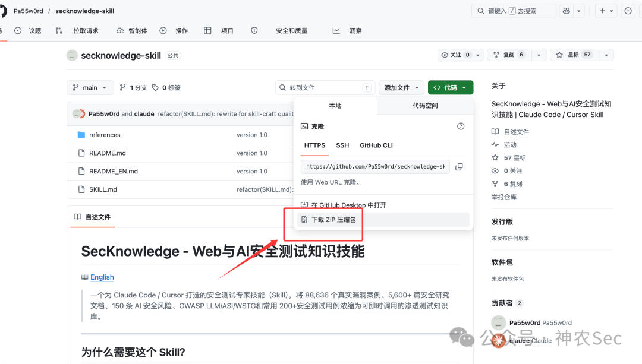Click the Readme link in About (自述文件)
642x364 pixels.
(x=510, y=132)
